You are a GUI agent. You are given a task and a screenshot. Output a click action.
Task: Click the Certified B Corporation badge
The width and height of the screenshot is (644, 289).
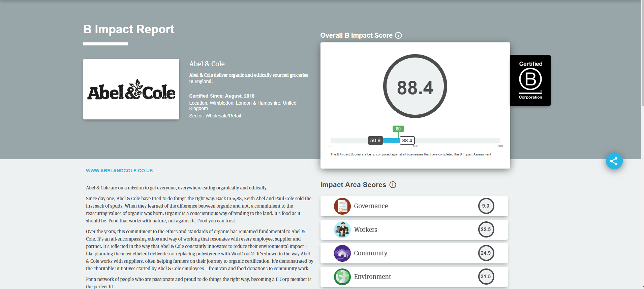[530, 80]
